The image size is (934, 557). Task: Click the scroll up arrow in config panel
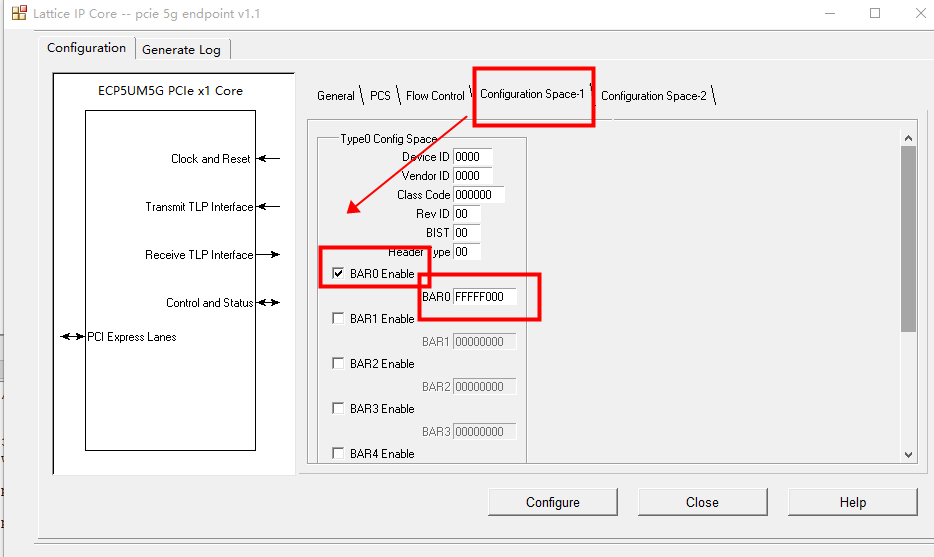pyautogui.click(x=908, y=138)
